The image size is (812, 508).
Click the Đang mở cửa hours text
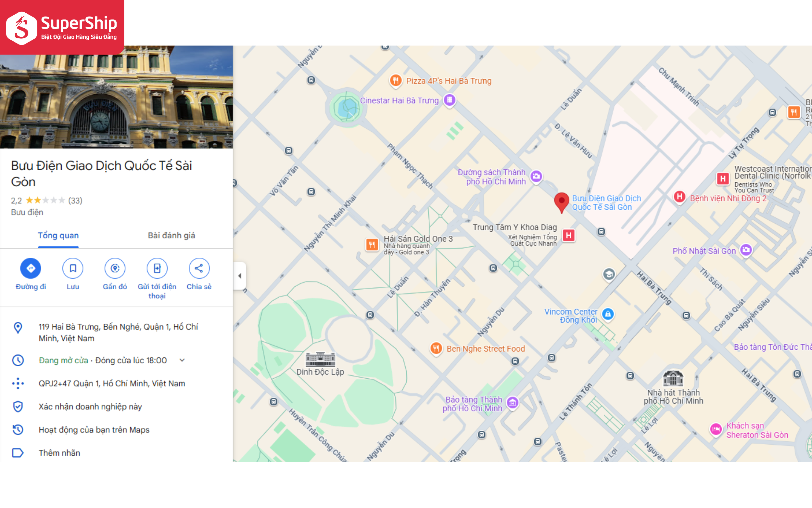63,360
